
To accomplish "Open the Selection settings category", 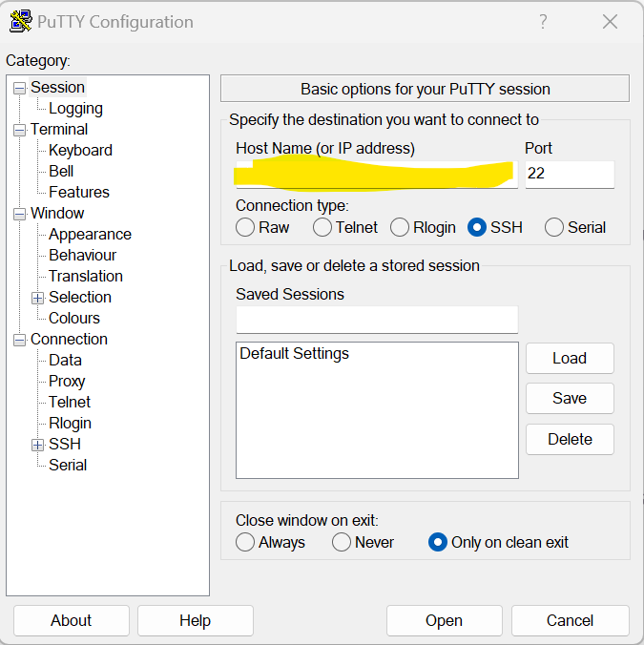I will pos(80,297).
